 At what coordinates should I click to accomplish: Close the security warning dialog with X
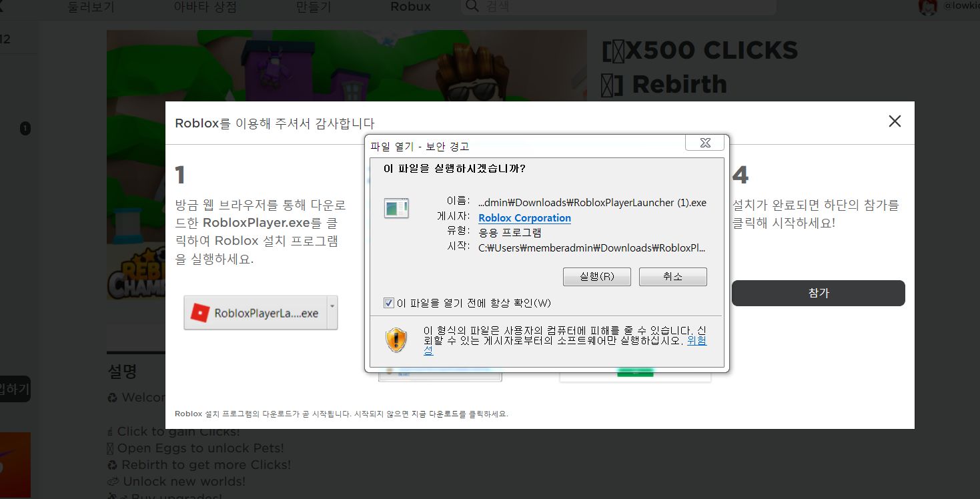(x=705, y=143)
